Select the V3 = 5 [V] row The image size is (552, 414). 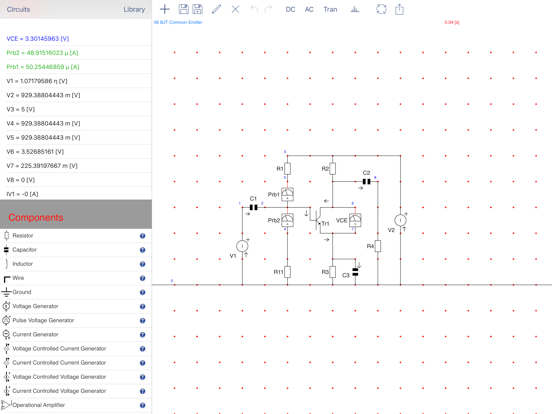pos(76,109)
